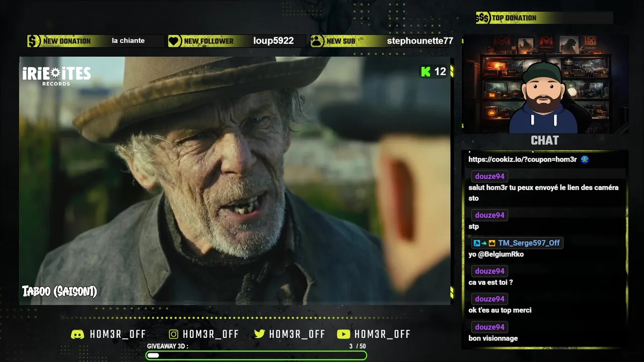Click the 'NEW SUB' label text
644x362 pixels.
[341, 41]
